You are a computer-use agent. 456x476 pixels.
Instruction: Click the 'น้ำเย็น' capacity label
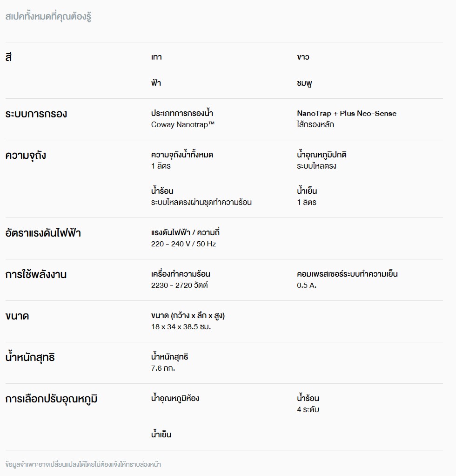pos(307,190)
